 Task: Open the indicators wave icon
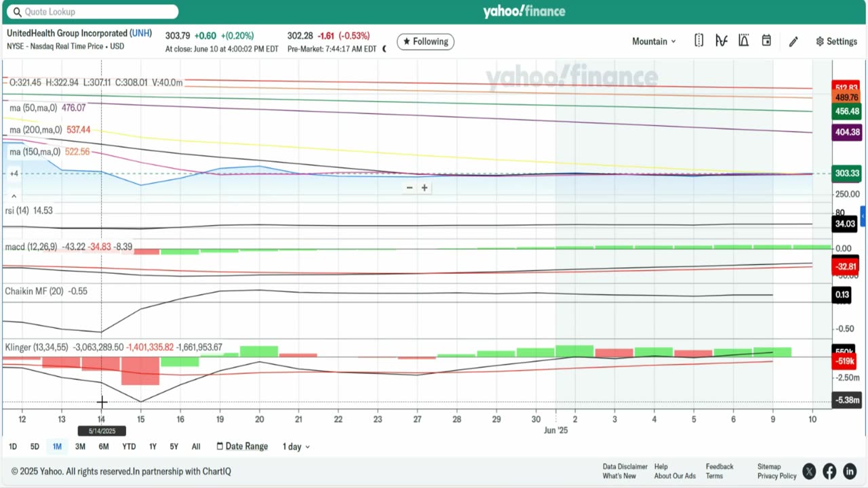pyautogui.click(x=722, y=41)
